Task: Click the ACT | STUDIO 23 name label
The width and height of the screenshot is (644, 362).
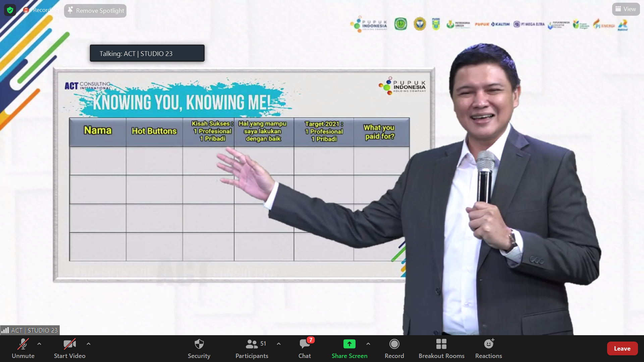Action: 30,330
